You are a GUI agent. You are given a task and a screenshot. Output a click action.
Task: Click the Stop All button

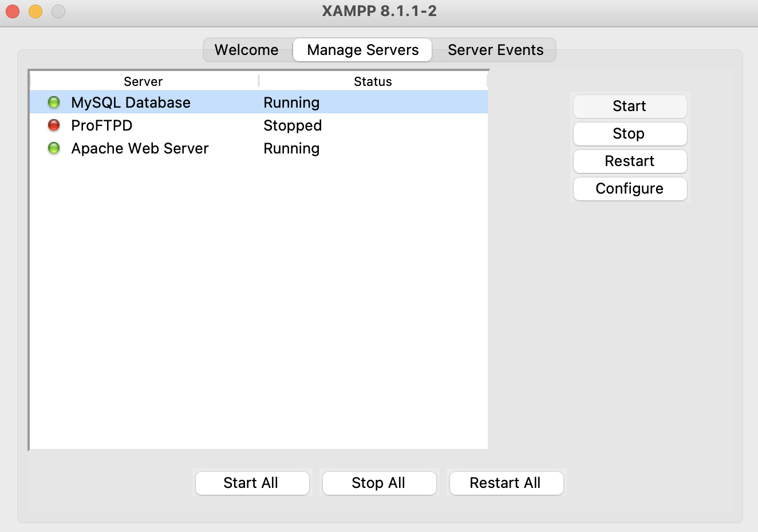pos(379,483)
